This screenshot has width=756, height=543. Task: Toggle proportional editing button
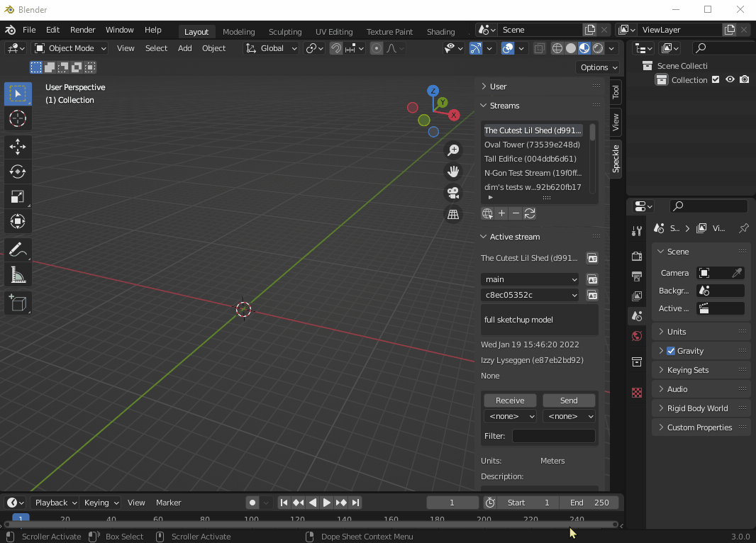pos(377,48)
